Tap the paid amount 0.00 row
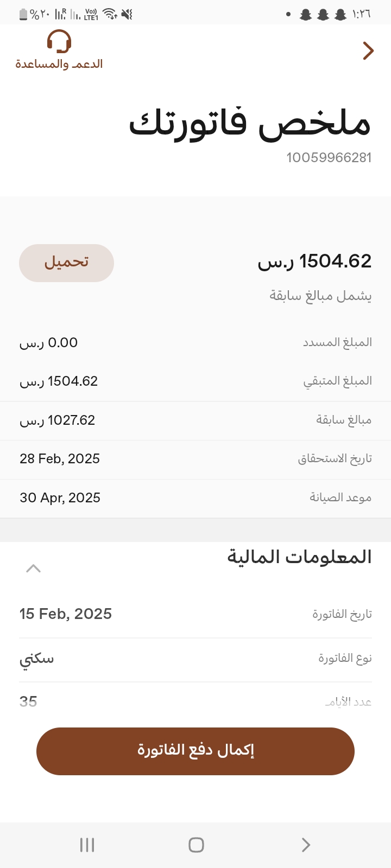This screenshot has width=391, height=868. tap(195, 343)
